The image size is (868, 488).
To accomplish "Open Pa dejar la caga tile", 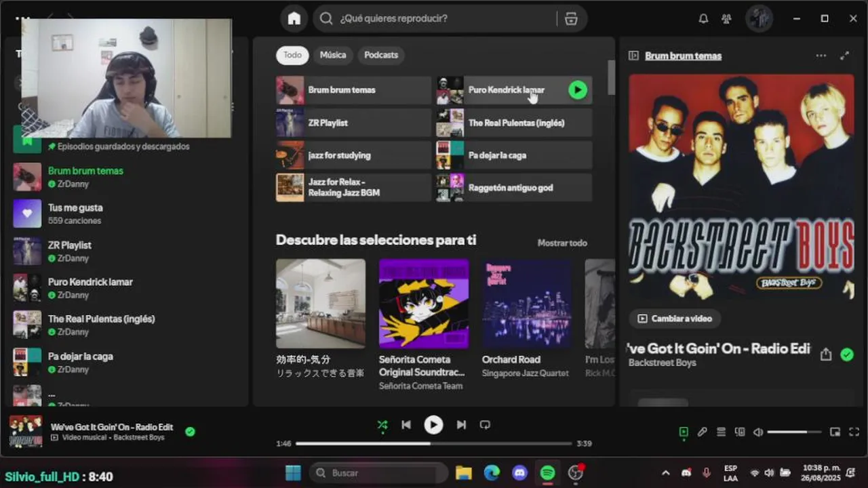I will click(x=514, y=155).
